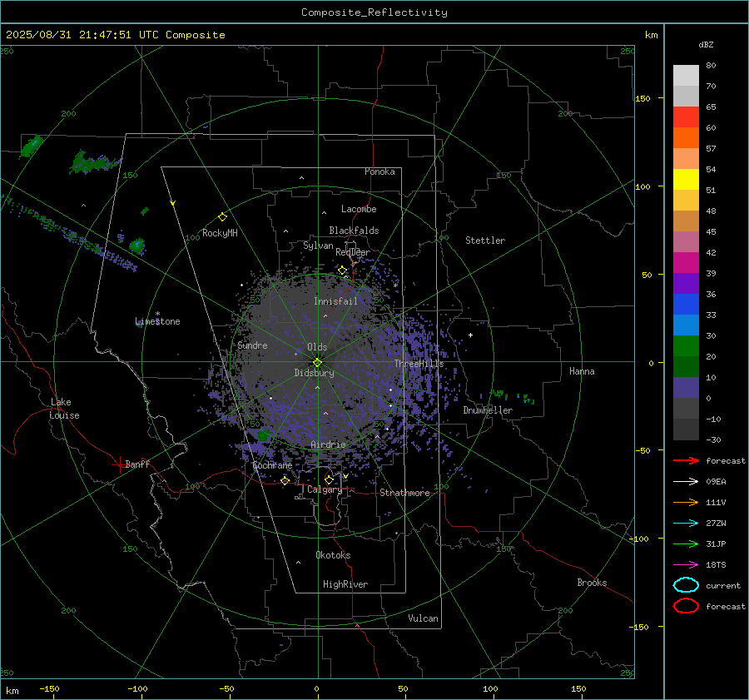Click the yellow diamond marker above Calgary
This screenshot has height=700, width=749.
pos(329,479)
